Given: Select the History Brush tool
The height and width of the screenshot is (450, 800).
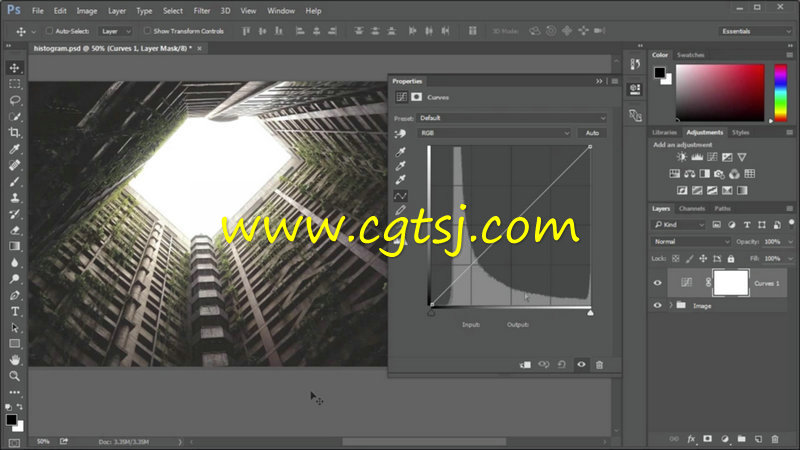Looking at the screenshot, I should pyautogui.click(x=14, y=214).
